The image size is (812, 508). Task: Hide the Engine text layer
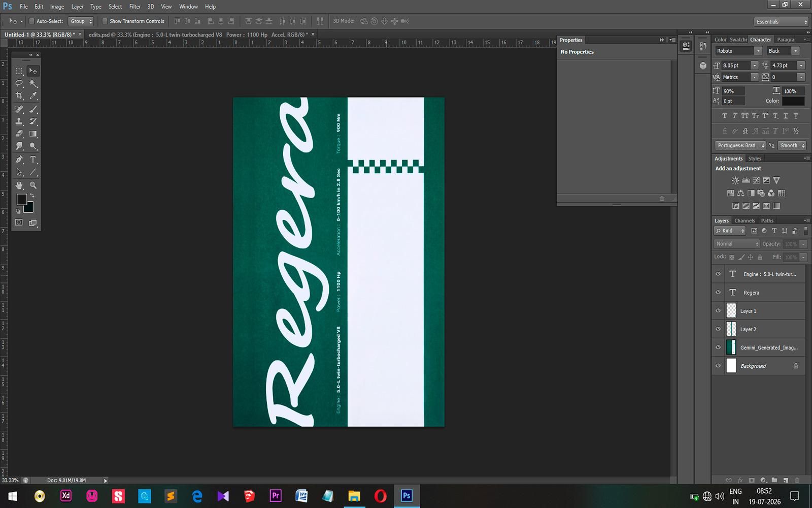[718, 274]
